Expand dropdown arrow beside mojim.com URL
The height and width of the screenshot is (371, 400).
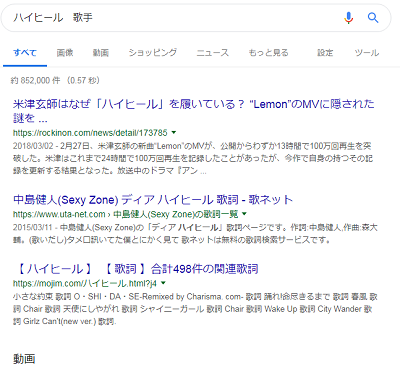pyautogui.click(x=163, y=283)
